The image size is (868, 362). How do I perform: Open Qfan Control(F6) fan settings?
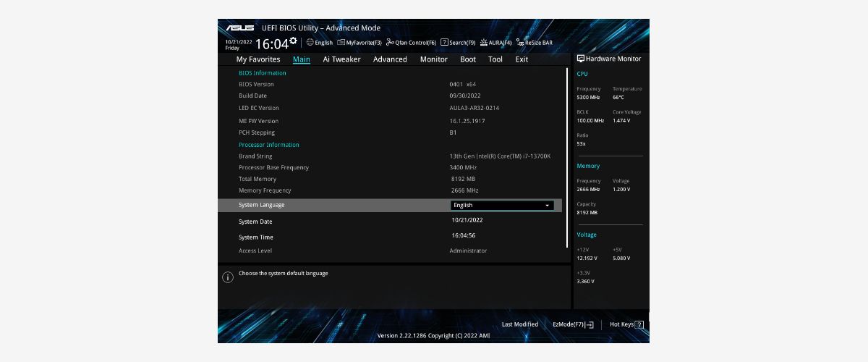tap(411, 43)
